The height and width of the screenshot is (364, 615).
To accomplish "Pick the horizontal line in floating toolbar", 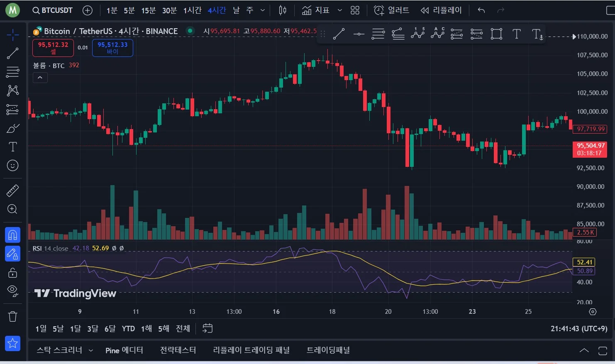I will pyautogui.click(x=359, y=34).
